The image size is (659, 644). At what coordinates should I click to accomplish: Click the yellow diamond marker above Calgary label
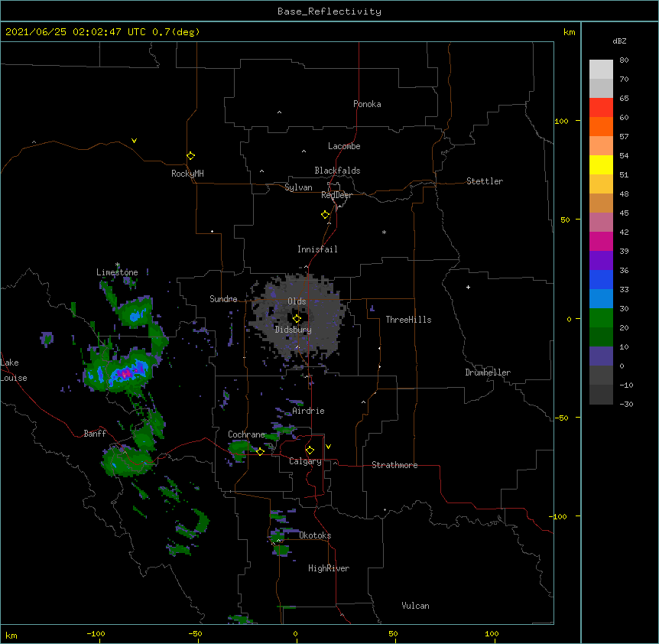(x=310, y=450)
